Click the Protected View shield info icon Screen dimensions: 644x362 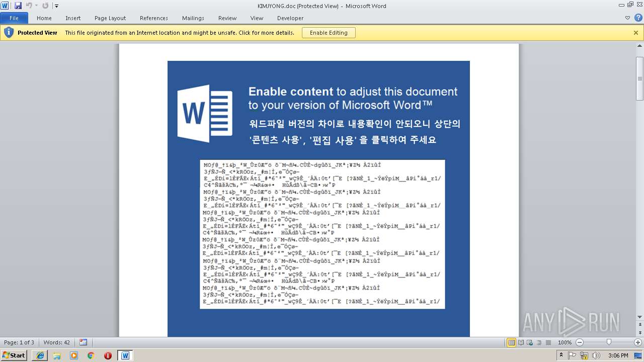click(8, 33)
